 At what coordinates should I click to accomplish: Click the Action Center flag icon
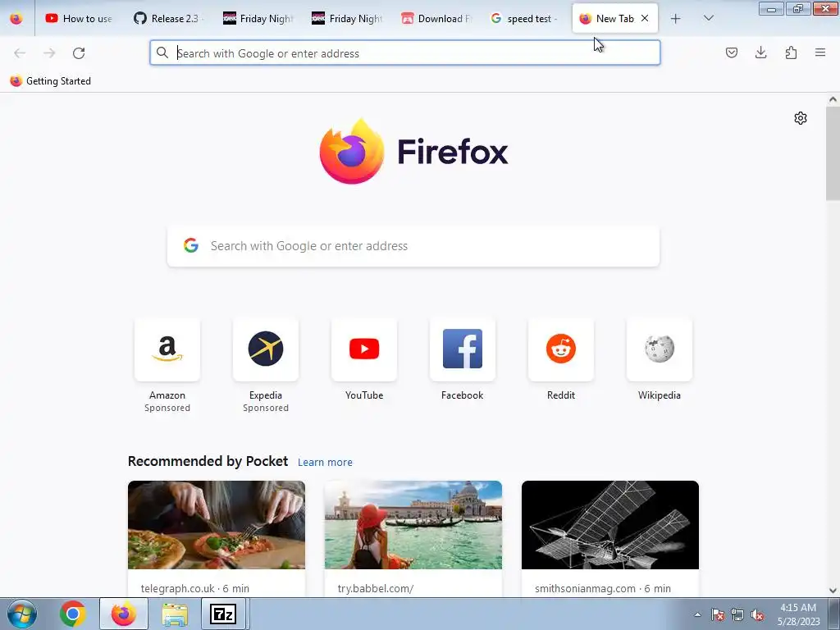coord(718,614)
